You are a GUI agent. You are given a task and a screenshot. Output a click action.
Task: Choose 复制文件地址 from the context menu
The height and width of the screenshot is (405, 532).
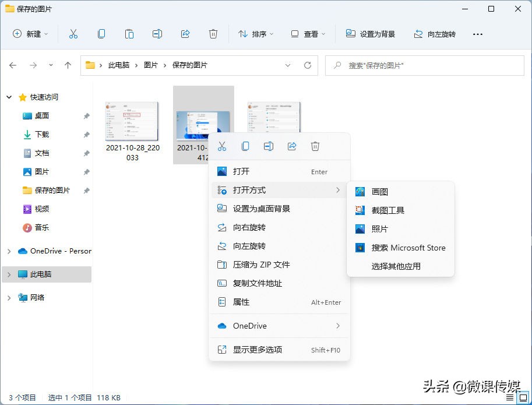(x=279, y=284)
